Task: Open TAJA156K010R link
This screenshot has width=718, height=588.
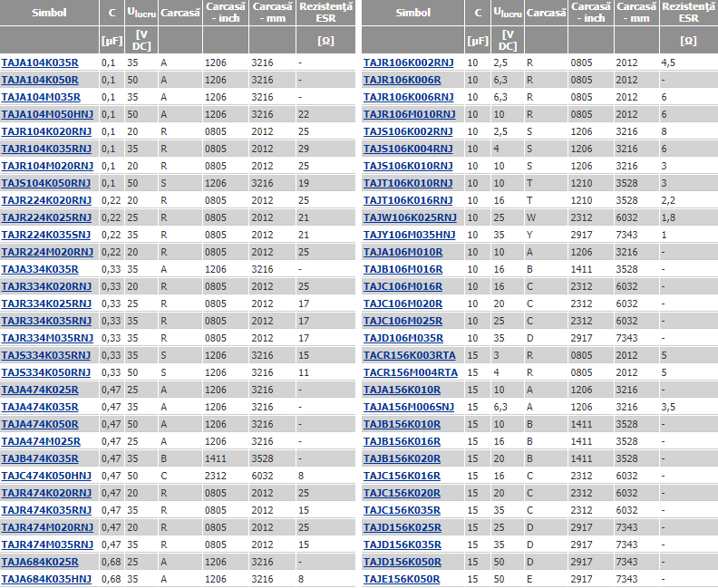Action: coord(402,390)
